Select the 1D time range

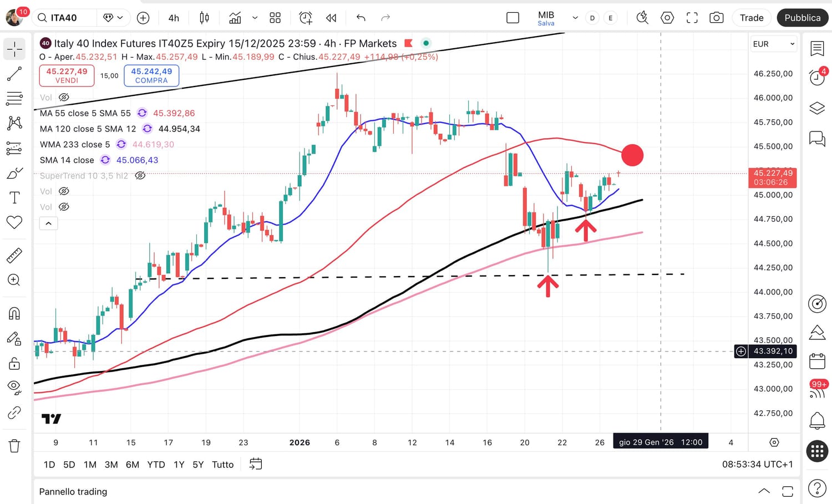pos(49,465)
